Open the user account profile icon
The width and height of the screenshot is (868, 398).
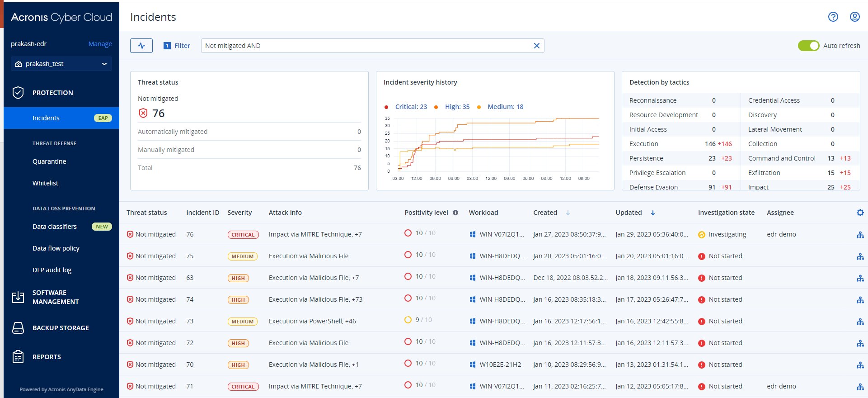click(x=854, y=17)
